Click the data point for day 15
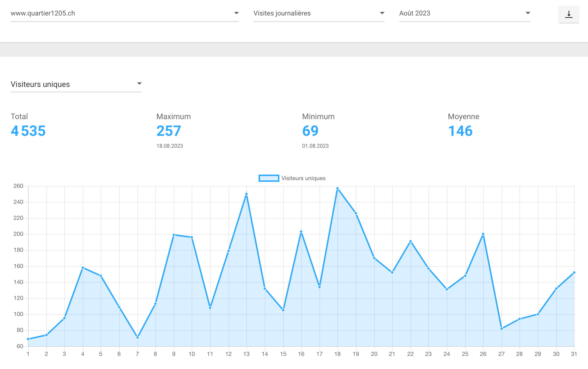The width and height of the screenshot is (588, 369). (283, 310)
